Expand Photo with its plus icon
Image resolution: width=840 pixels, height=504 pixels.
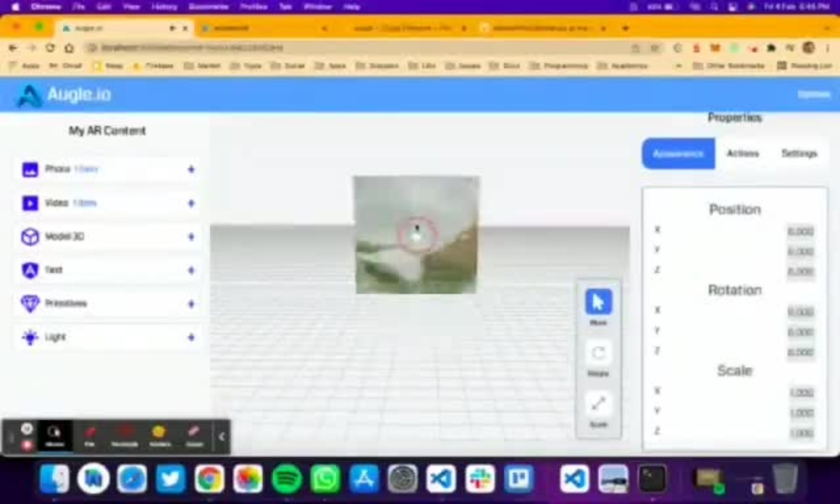[x=192, y=170]
